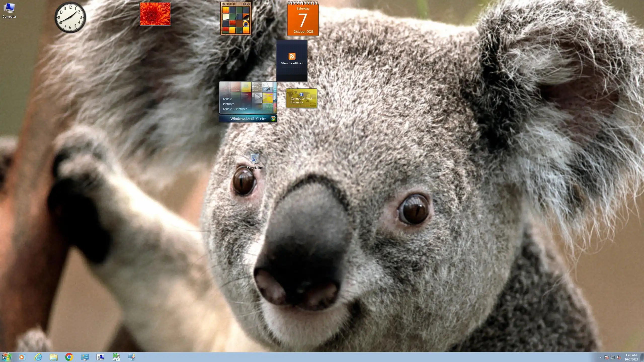644x362 pixels.
Task: Launch Windows Media Player from taskbar
Action: coord(22,357)
